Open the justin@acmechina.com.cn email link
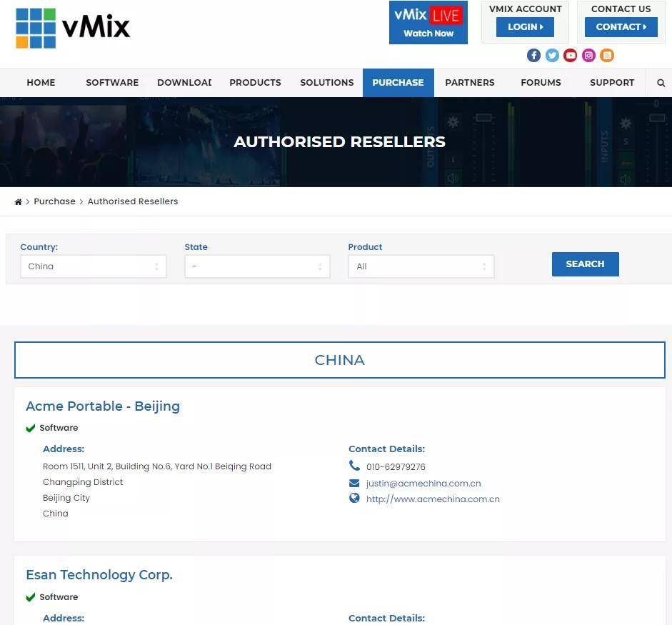The width and height of the screenshot is (672, 625). pyautogui.click(x=423, y=484)
